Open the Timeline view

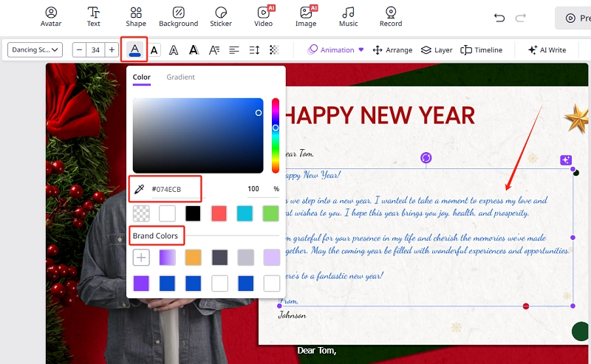click(x=482, y=49)
